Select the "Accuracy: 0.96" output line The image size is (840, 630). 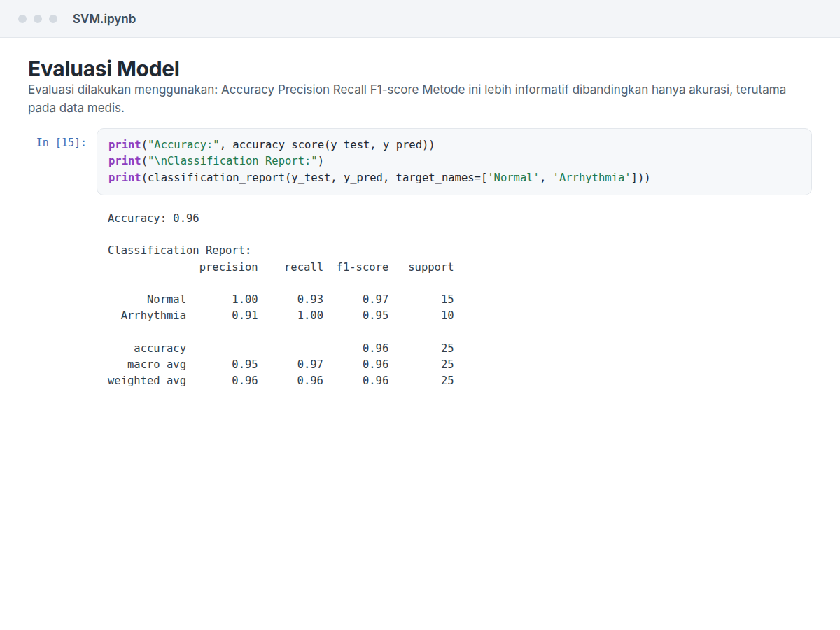(153, 218)
